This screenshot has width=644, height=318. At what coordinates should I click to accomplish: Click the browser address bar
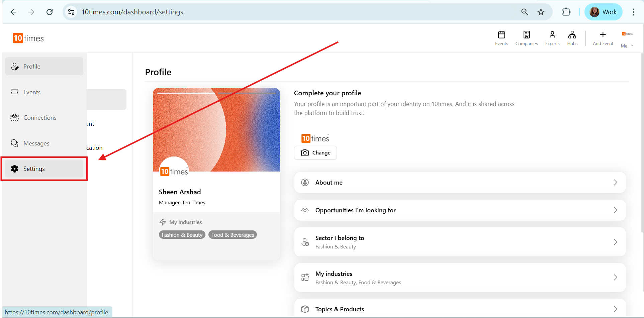[294, 12]
